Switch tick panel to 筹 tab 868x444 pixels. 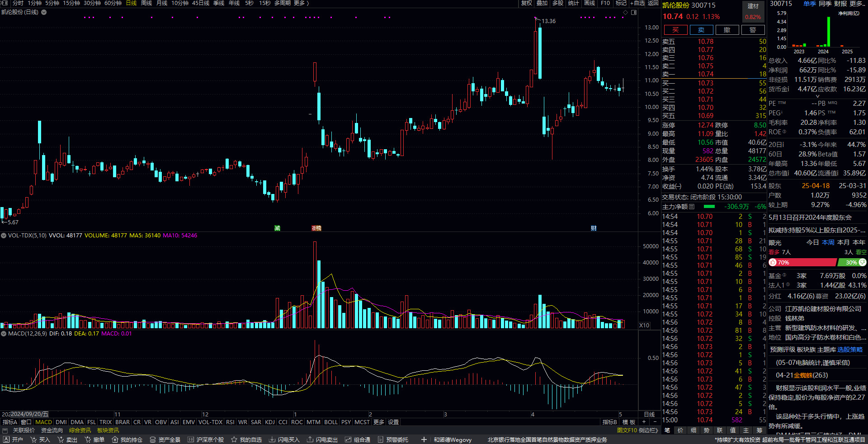pos(759,430)
